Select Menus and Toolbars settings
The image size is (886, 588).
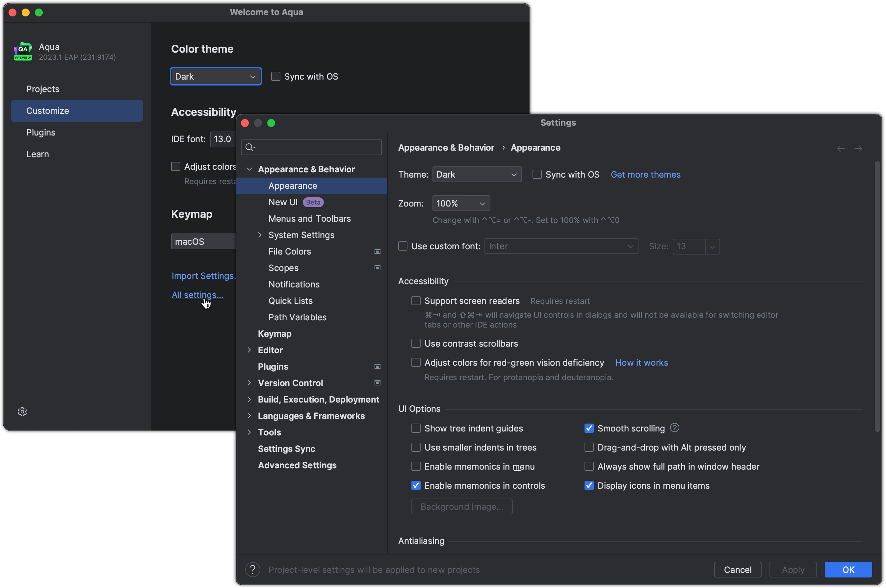pyautogui.click(x=311, y=219)
